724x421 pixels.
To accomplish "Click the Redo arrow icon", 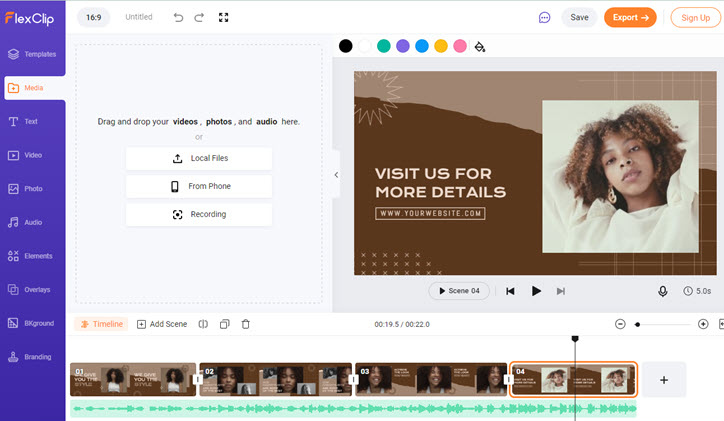I will click(199, 17).
